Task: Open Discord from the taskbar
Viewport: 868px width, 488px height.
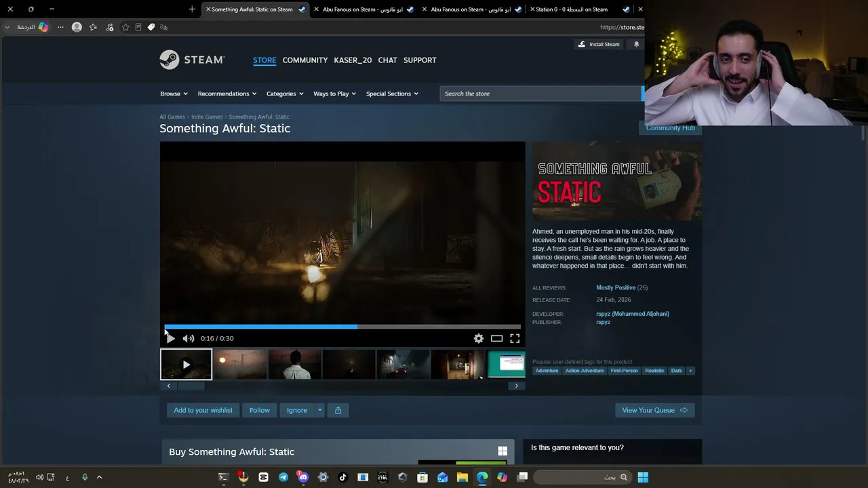Action: pos(303,477)
